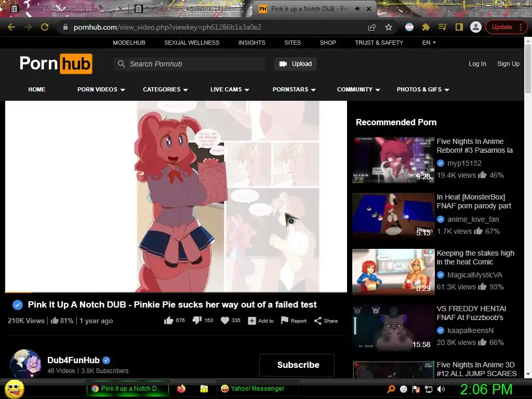This screenshot has width=532, height=399.
Task: Open the SEXUAL WELLNESS menu link
Action: tap(192, 43)
